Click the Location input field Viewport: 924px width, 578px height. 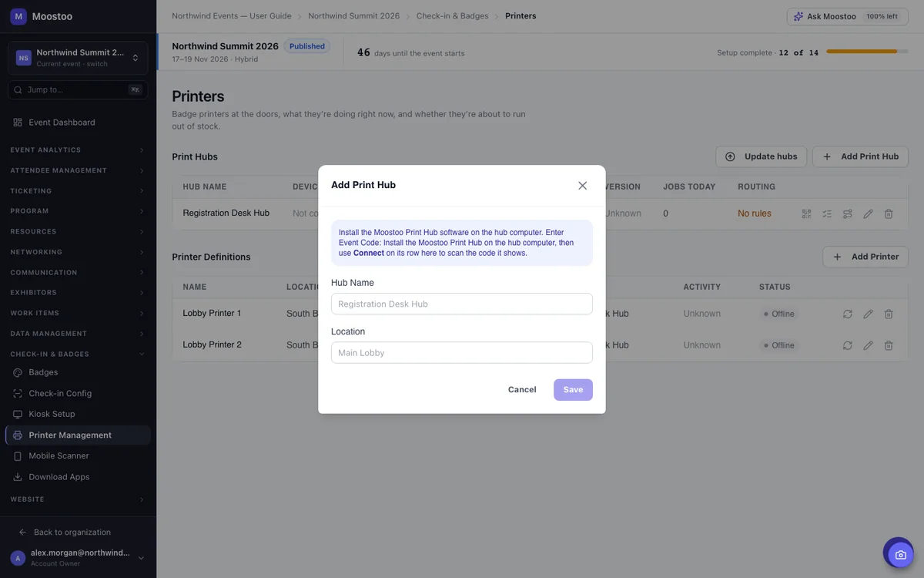[462, 352]
